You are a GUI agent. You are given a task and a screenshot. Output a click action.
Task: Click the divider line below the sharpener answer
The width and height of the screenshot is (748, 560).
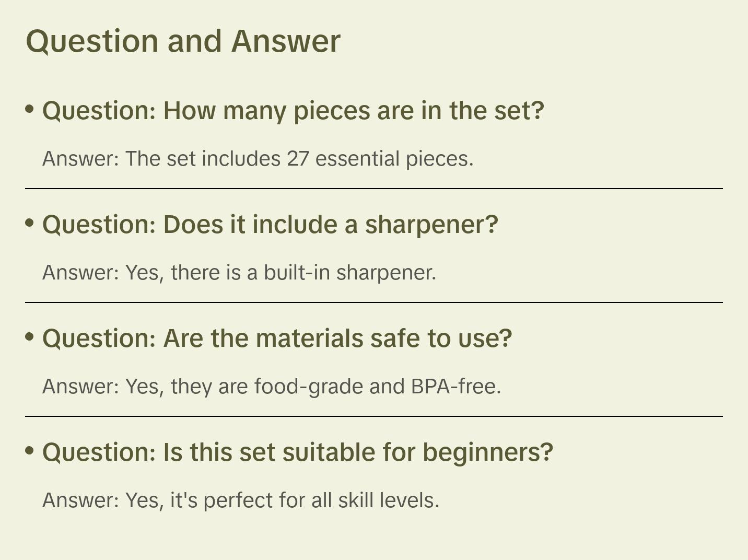point(374,302)
